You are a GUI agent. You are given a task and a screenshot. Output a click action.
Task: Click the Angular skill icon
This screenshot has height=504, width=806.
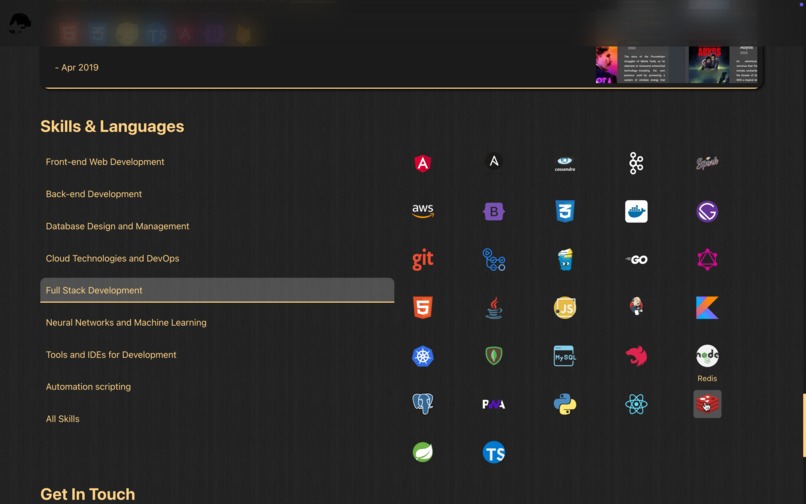click(423, 164)
